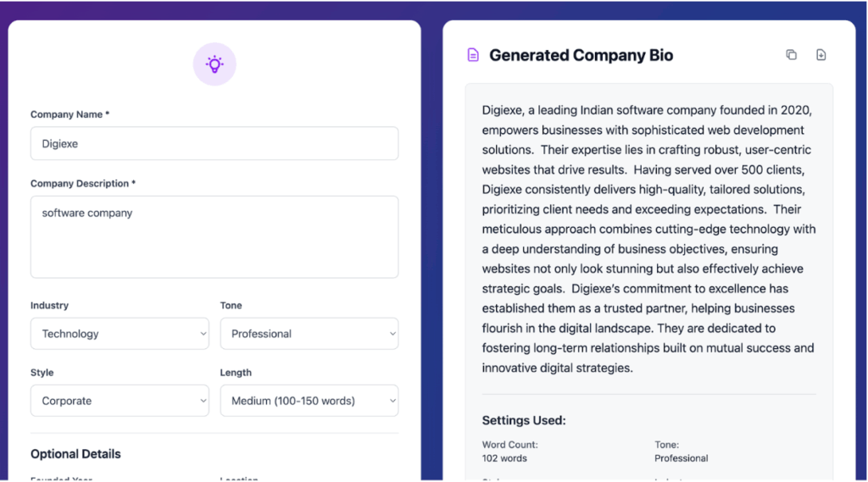Click the Company Name label
Image resolution: width=868 pixels, height=482 pixels.
pos(70,114)
